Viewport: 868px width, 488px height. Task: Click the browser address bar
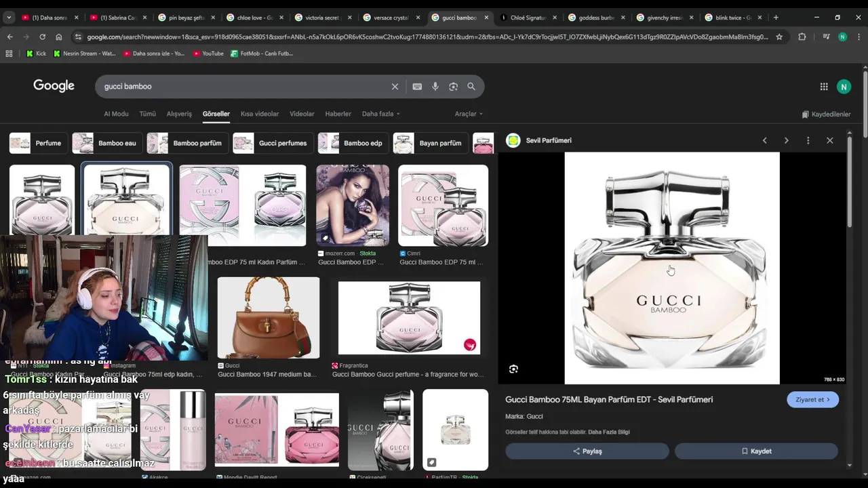pyautogui.click(x=427, y=37)
